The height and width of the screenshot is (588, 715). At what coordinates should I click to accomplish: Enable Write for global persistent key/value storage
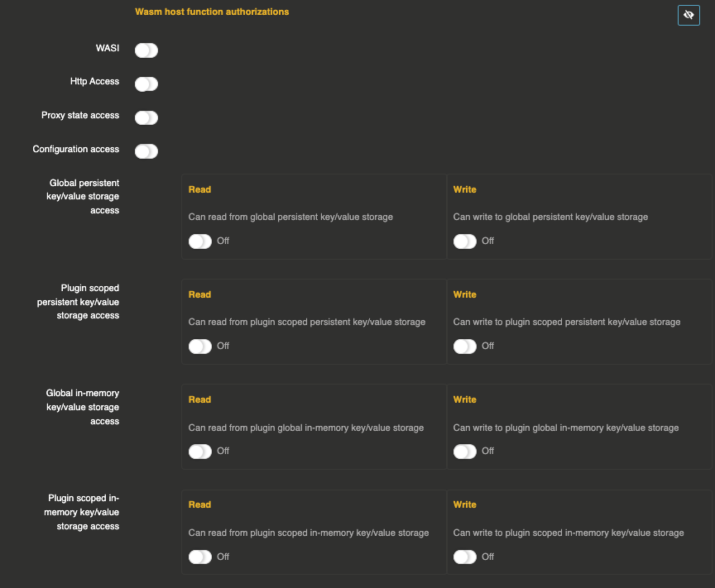click(x=465, y=241)
